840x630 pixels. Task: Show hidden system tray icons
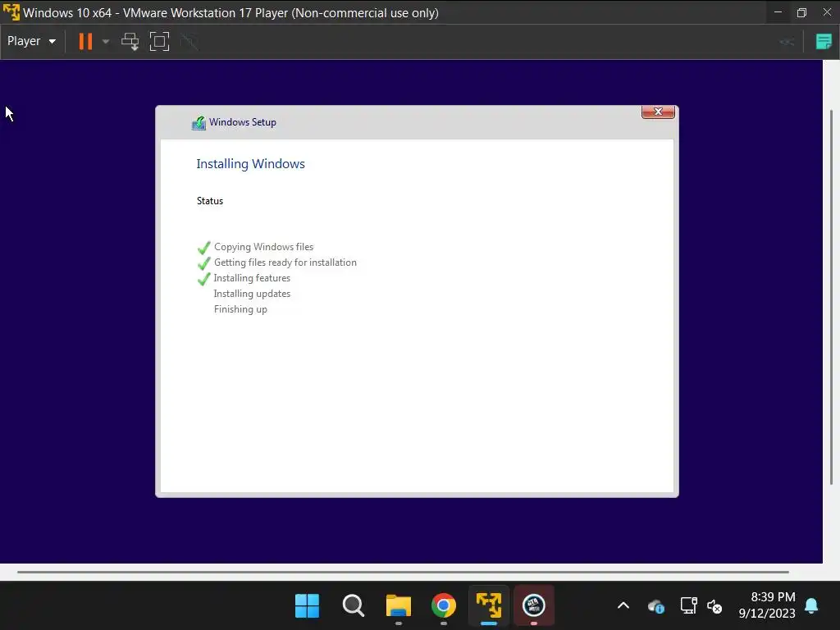click(623, 606)
